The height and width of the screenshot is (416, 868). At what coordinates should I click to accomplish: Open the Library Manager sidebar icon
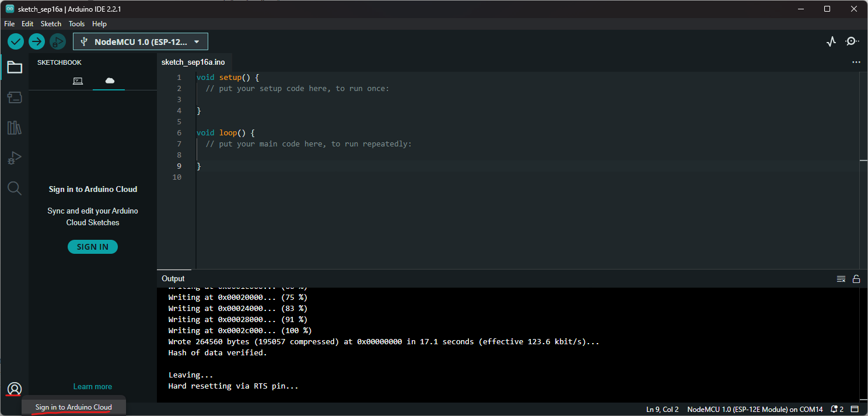pyautogui.click(x=15, y=128)
